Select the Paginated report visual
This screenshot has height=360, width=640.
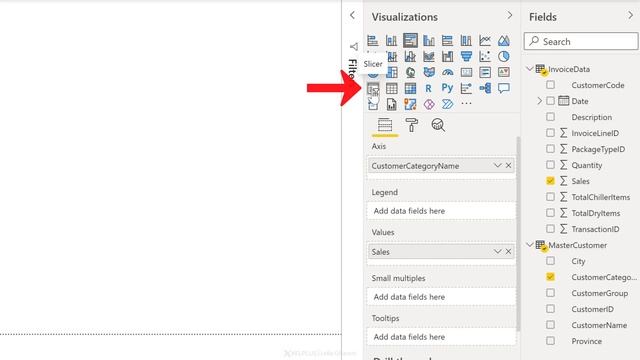point(391,104)
